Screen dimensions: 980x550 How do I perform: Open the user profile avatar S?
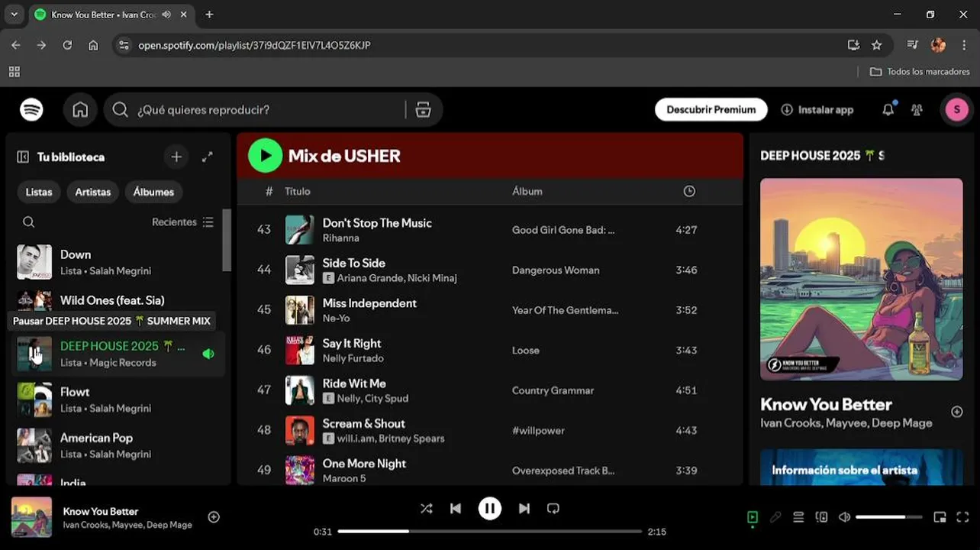tap(956, 109)
